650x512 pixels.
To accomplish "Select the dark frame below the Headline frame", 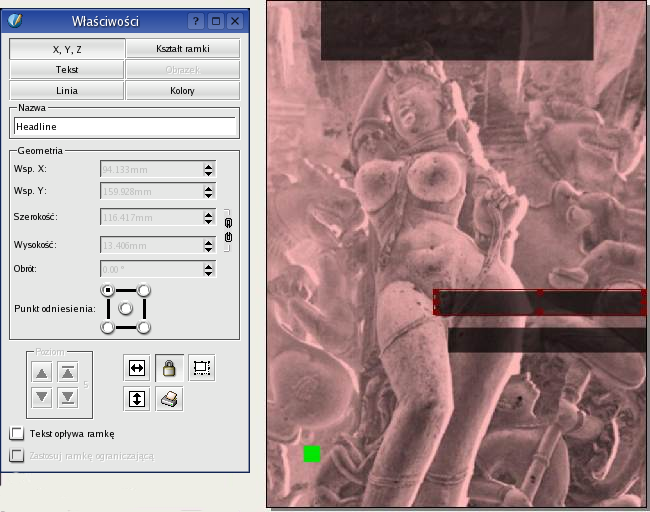I will point(547,340).
